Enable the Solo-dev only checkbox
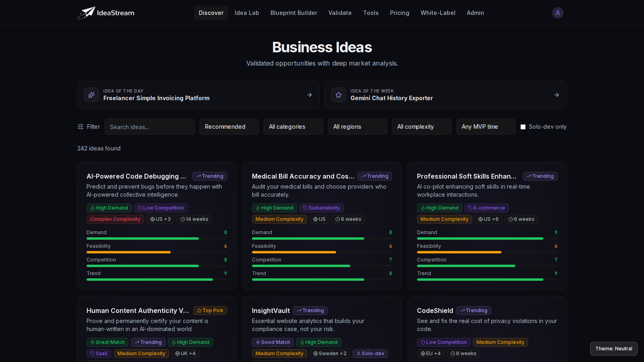Viewport: 644px width, 362px height. [523, 127]
